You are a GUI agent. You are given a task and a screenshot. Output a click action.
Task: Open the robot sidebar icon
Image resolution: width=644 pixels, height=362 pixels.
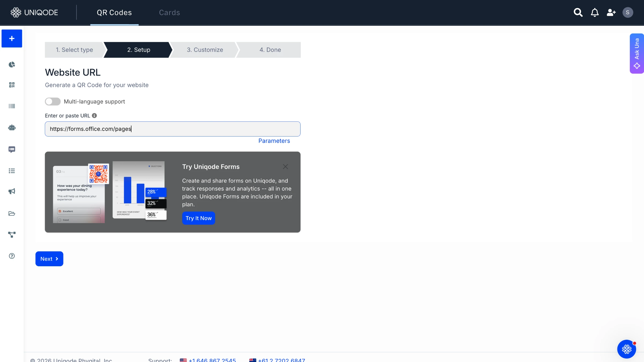pos(12,128)
